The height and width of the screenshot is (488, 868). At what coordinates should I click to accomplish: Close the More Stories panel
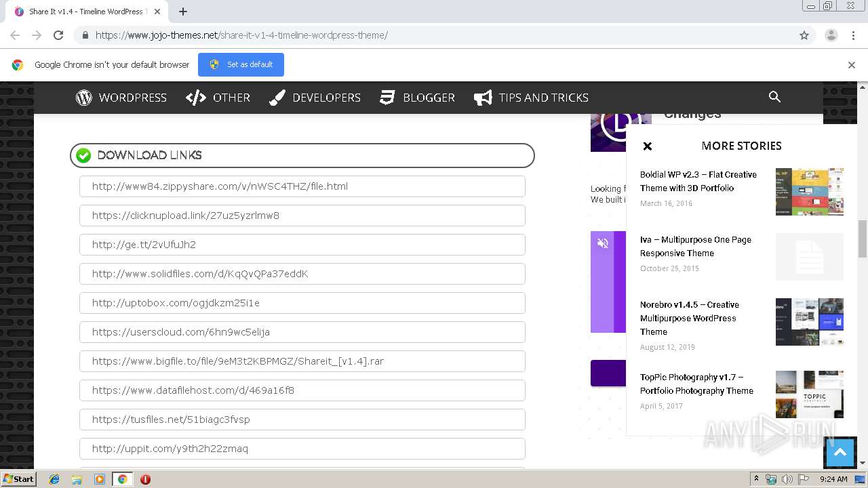tap(648, 146)
